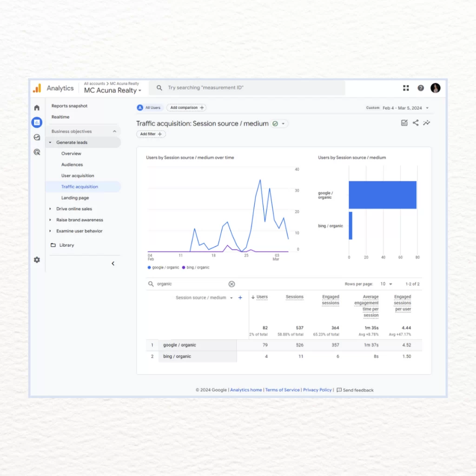The image size is (476, 476).
Task: Open MC Acuna Realty property selector
Action: [112, 91]
